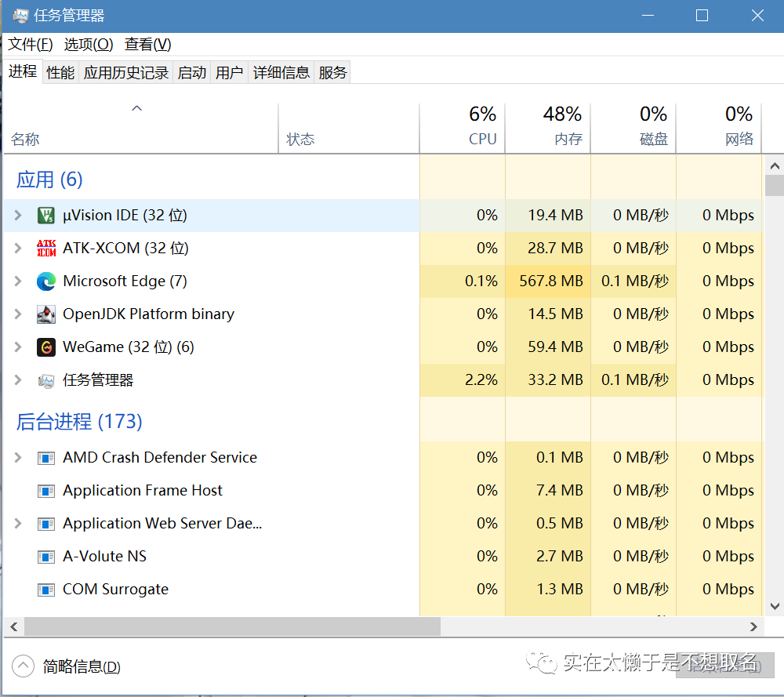
Task: Click the µVision IDE app icon
Action: pos(46,216)
